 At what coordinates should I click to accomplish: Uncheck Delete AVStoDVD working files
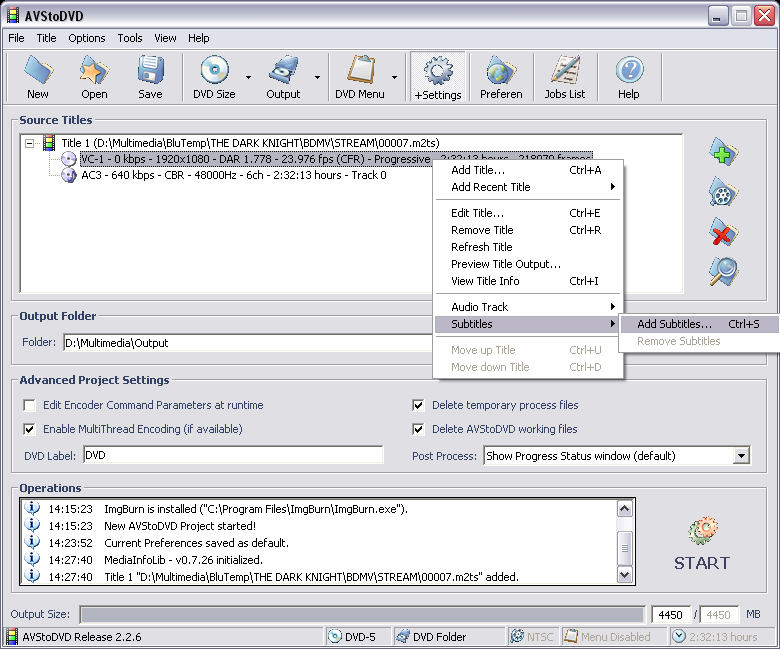418,429
